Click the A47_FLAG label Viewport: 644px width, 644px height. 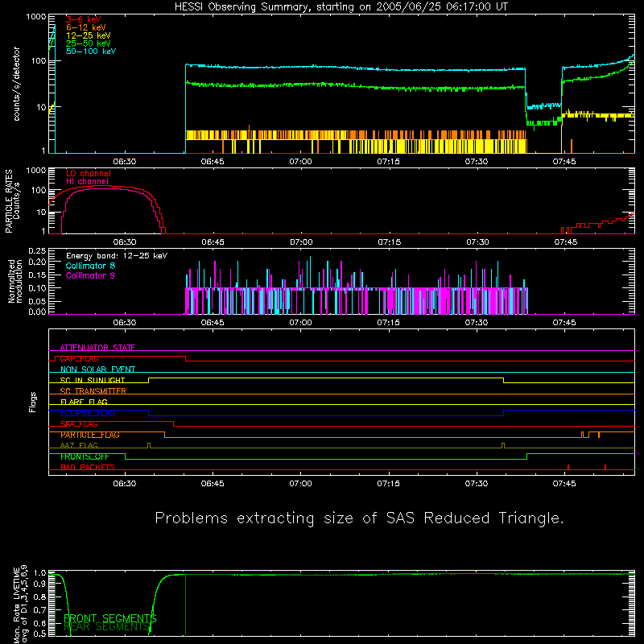(x=79, y=445)
